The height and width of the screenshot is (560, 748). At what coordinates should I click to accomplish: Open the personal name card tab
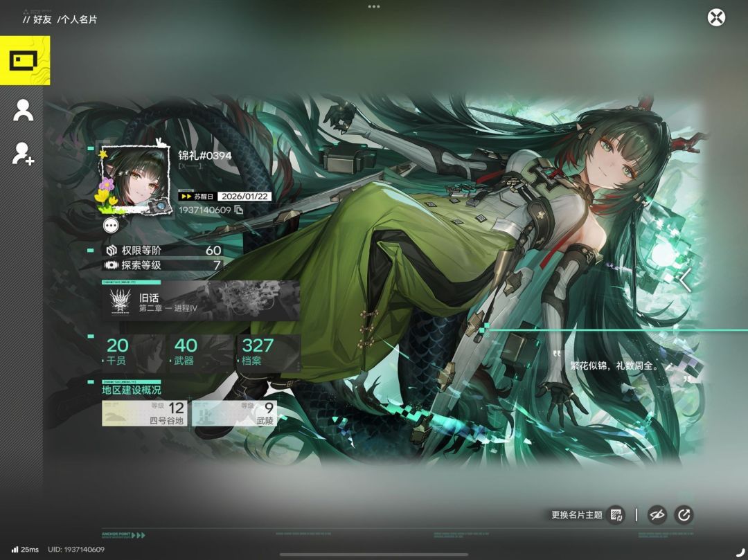click(25, 60)
